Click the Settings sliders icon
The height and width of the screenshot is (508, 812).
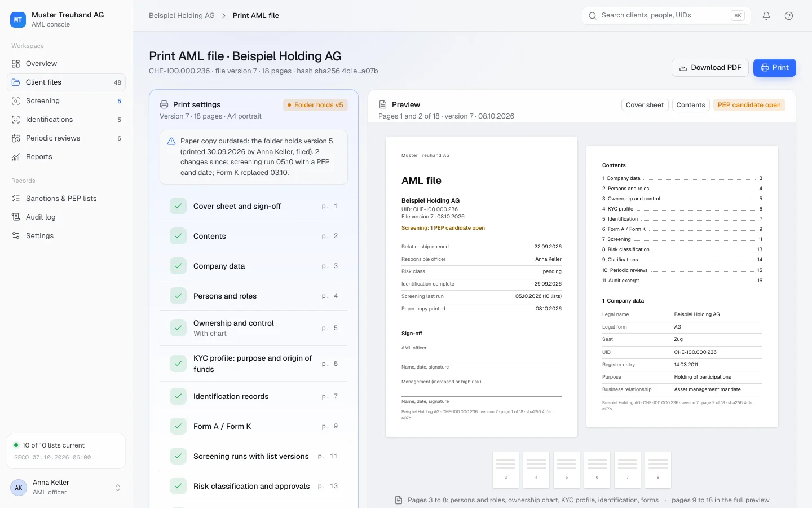tap(16, 236)
